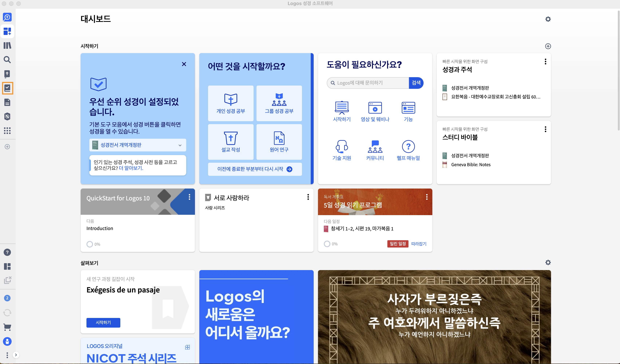Image resolution: width=620 pixels, height=364 pixels.
Task: Open the three-dot menu on QuickStart for Logos 10
Action: click(189, 197)
